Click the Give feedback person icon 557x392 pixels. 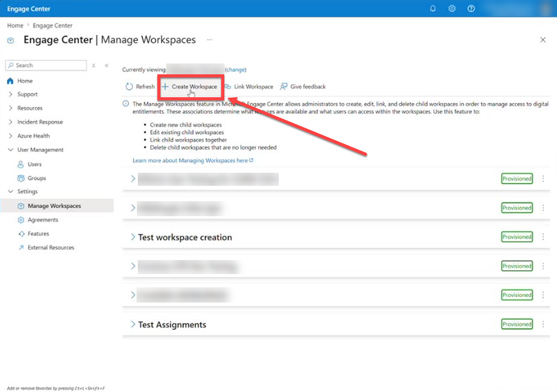click(283, 87)
